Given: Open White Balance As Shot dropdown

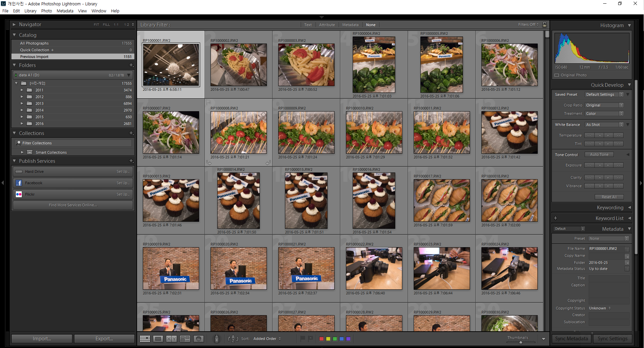Looking at the screenshot, I should [604, 125].
